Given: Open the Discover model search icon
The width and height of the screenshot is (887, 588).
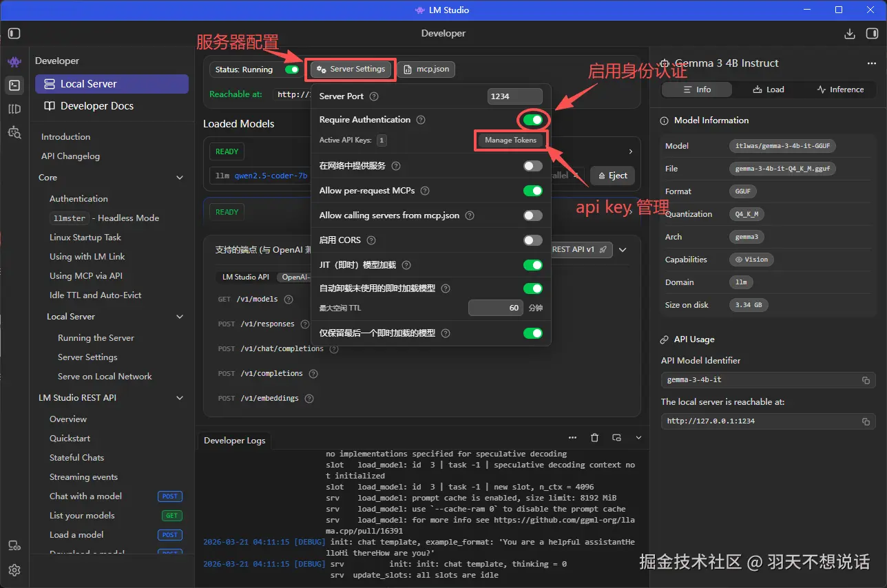Looking at the screenshot, I should [x=14, y=132].
